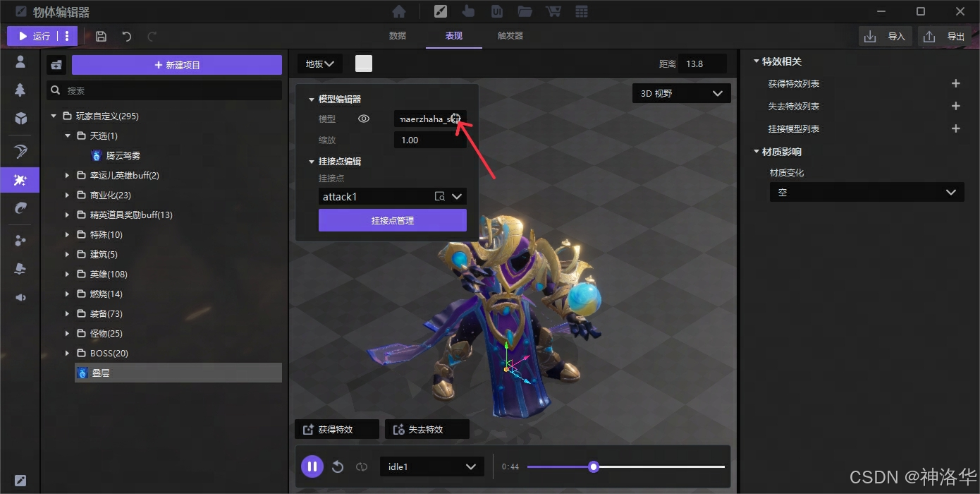Open the 地板 floor dropdown

pyautogui.click(x=320, y=64)
